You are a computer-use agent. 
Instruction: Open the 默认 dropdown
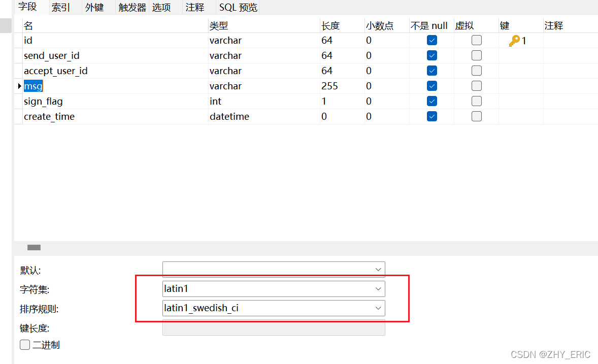(274, 270)
